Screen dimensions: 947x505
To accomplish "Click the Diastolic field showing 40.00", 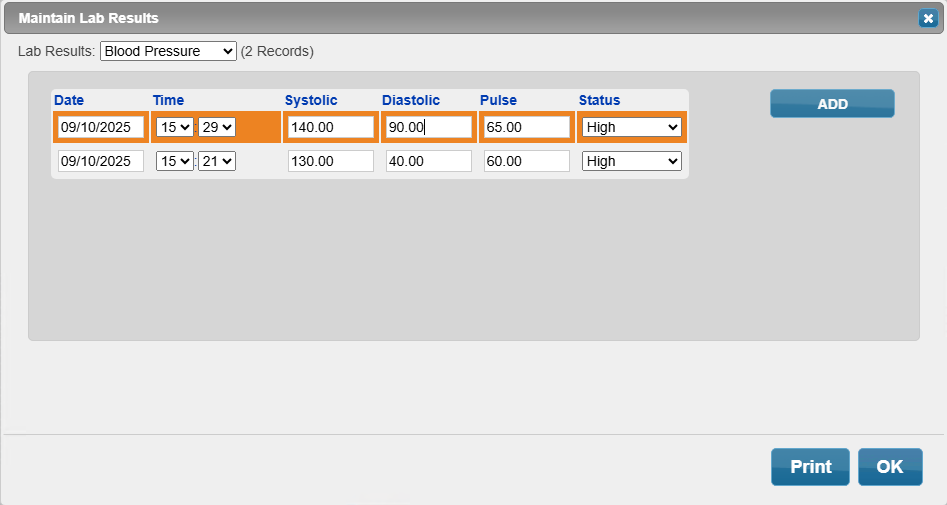I will 428,161.
